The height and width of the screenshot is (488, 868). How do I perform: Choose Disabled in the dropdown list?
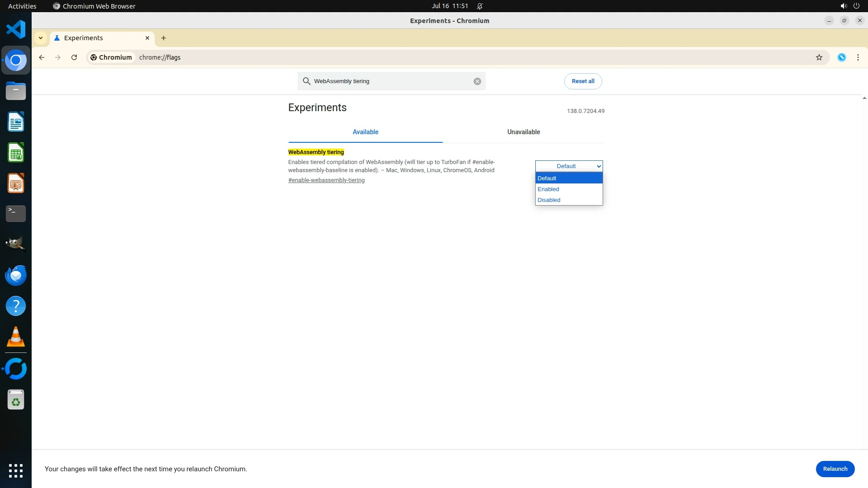click(x=549, y=200)
